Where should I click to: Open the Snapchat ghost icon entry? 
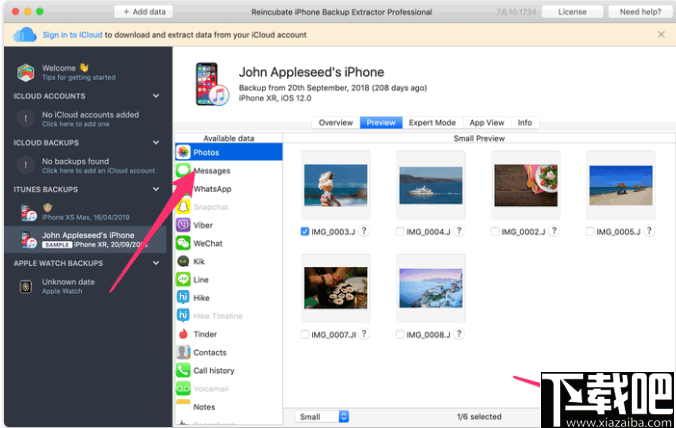click(x=183, y=207)
